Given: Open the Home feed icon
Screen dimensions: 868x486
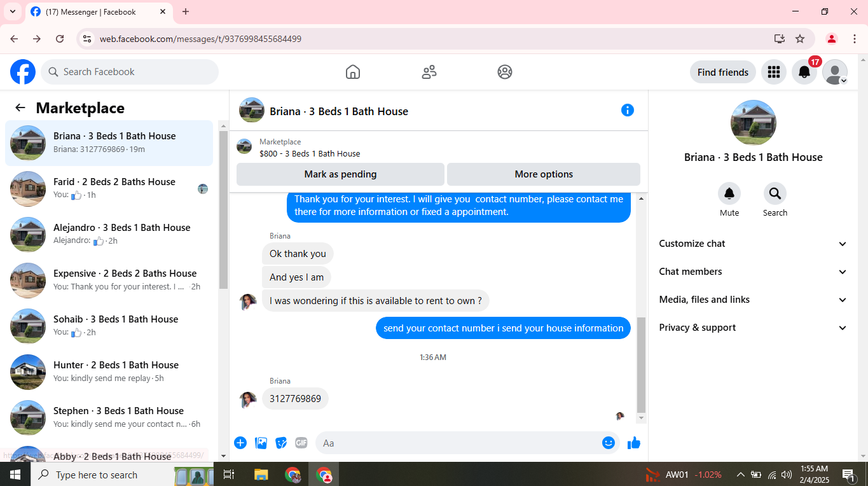Looking at the screenshot, I should (353, 72).
